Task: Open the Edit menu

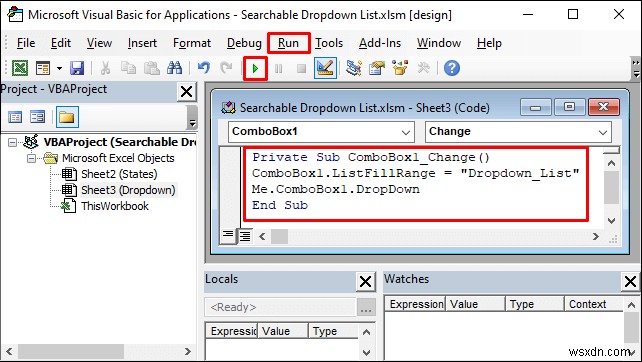Action: [61, 43]
